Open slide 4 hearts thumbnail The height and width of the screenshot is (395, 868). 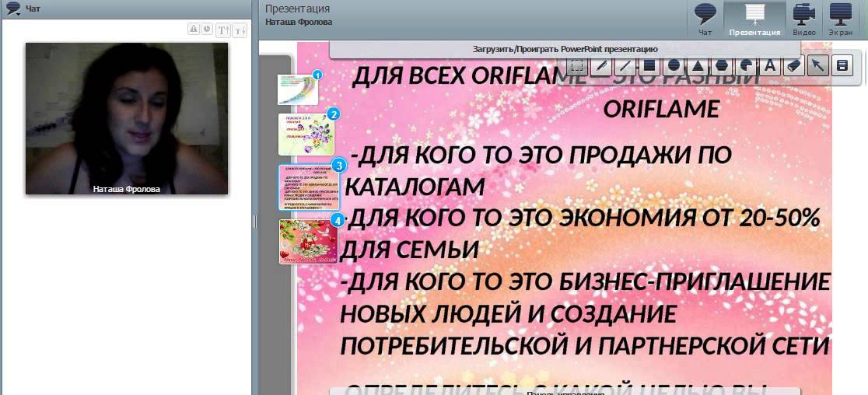click(308, 242)
